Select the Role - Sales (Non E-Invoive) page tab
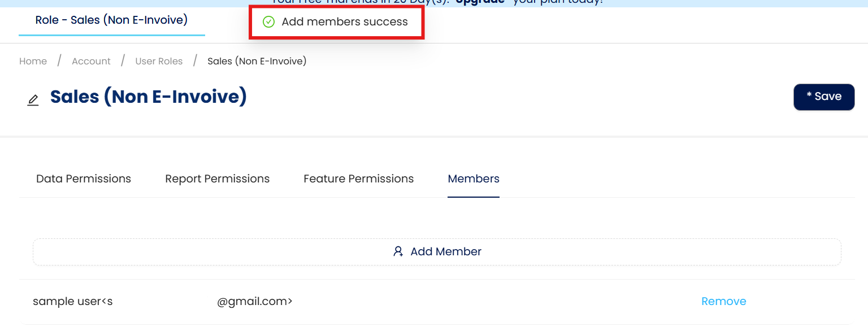This screenshot has height=331, width=868. coord(111,20)
